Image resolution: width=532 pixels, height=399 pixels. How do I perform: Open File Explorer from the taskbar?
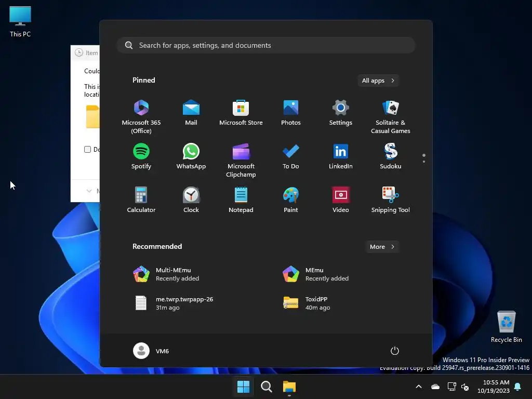[289, 387]
